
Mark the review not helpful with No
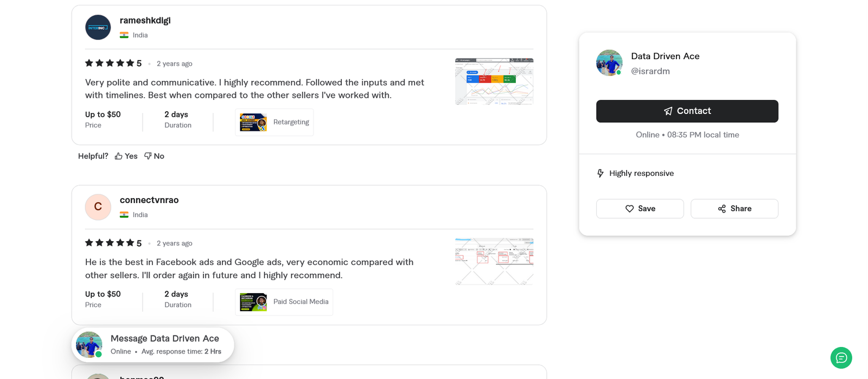pos(154,156)
